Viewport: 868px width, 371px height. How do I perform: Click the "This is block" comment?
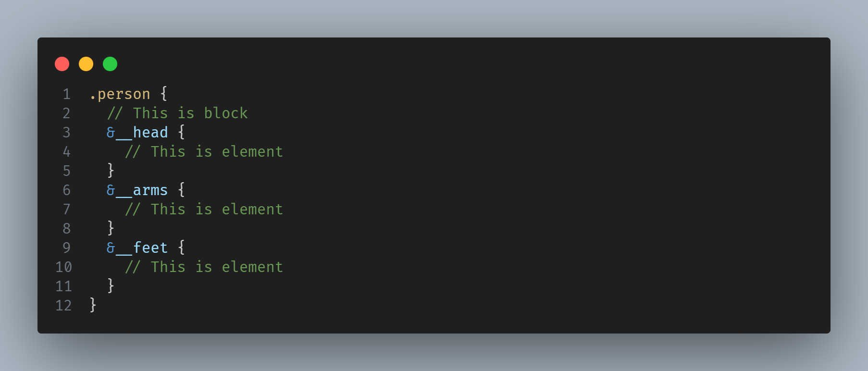(178, 113)
